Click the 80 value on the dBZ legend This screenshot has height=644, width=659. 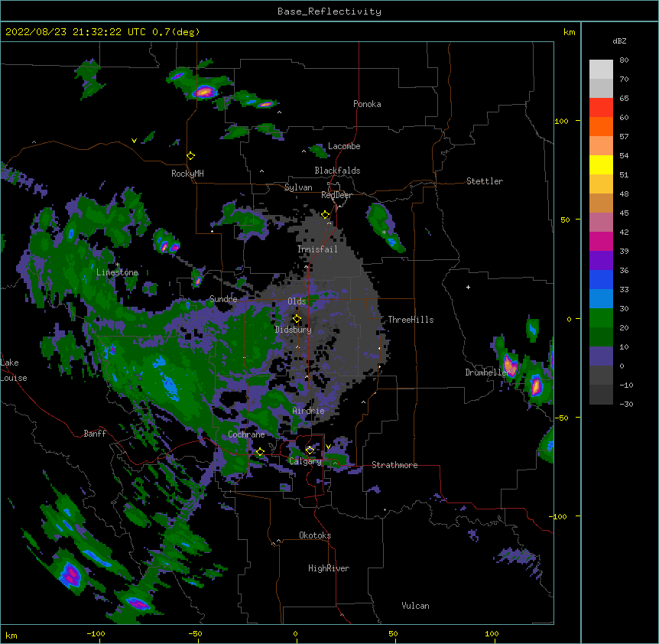pos(624,60)
